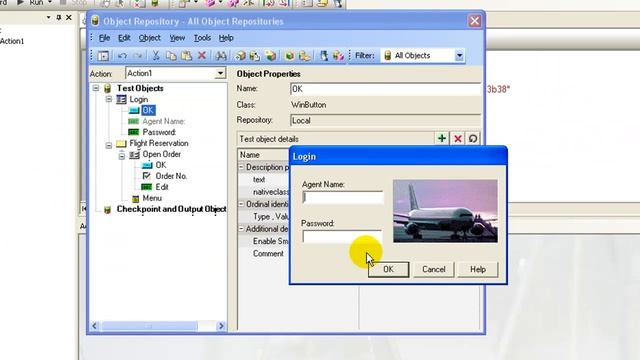Select the Flight Reservation tree item
The width and height of the screenshot is (640, 360).
click(159, 143)
